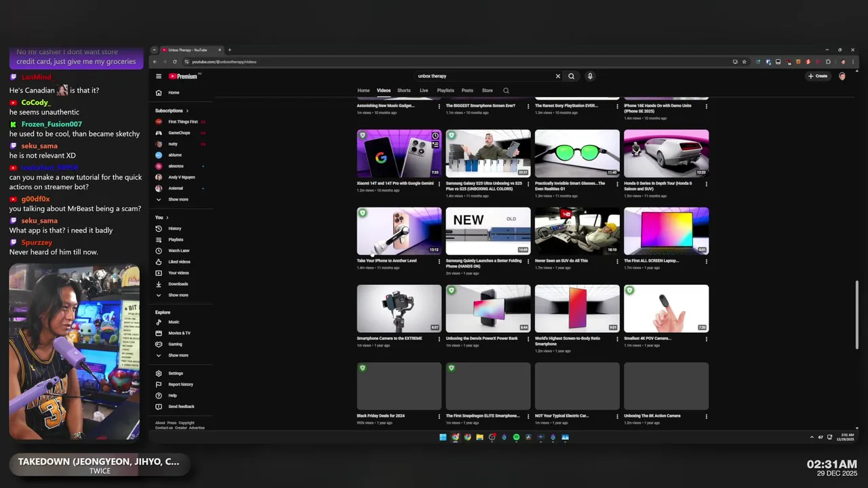Open options menu for Honda 0 Series video
This screenshot has height=488, width=868.
(x=706, y=184)
